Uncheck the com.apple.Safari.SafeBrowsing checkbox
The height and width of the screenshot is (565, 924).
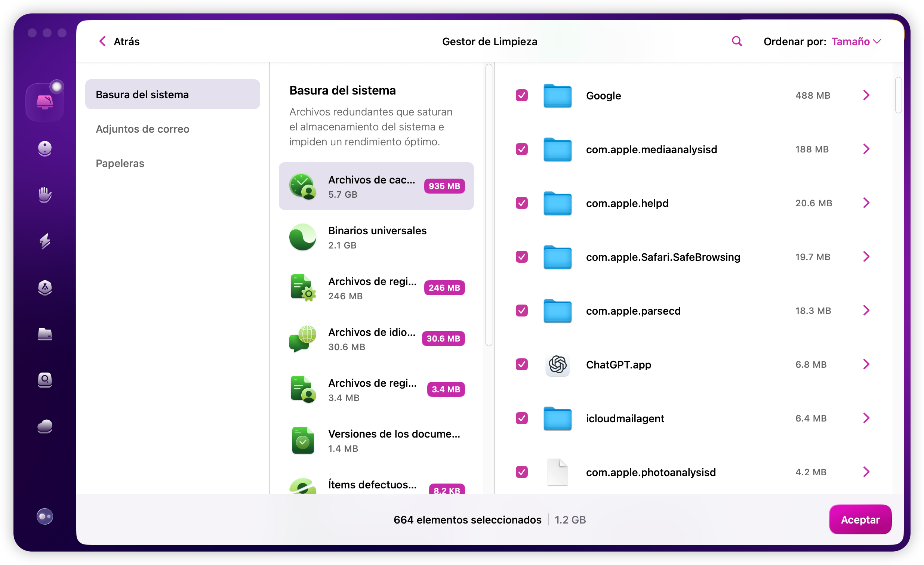coord(521,257)
